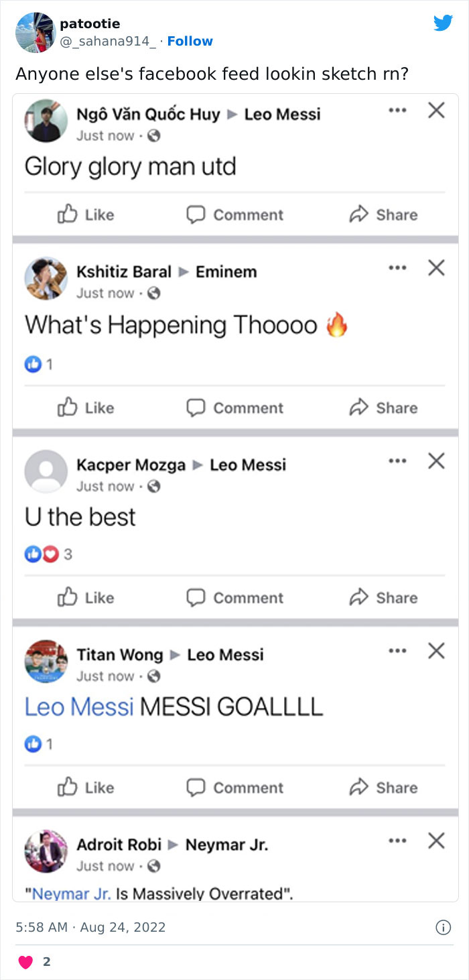469x980 pixels.
Task: Click the heart like count on the tweet
Action: pyautogui.click(x=25, y=961)
